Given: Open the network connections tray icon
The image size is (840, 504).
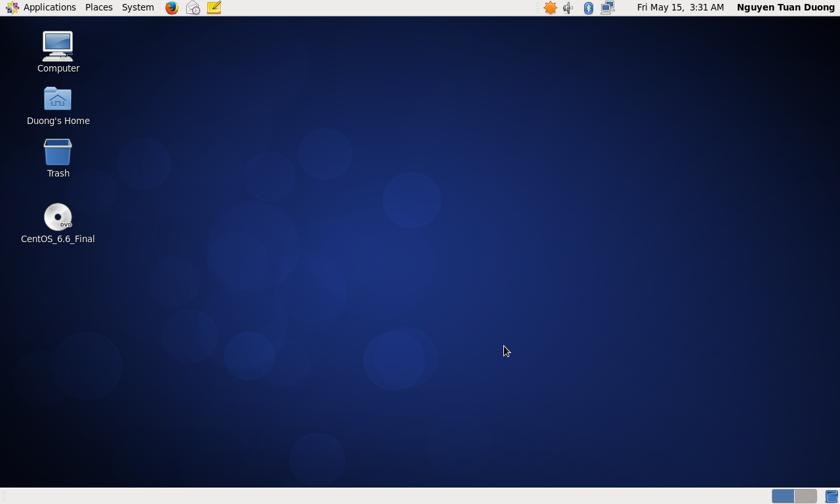Looking at the screenshot, I should [x=608, y=8].
